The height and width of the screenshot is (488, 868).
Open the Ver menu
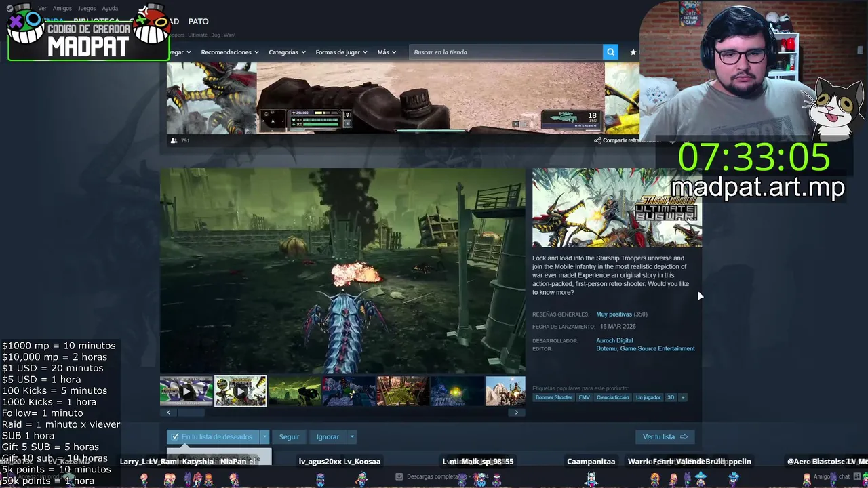tap(42, 9)
